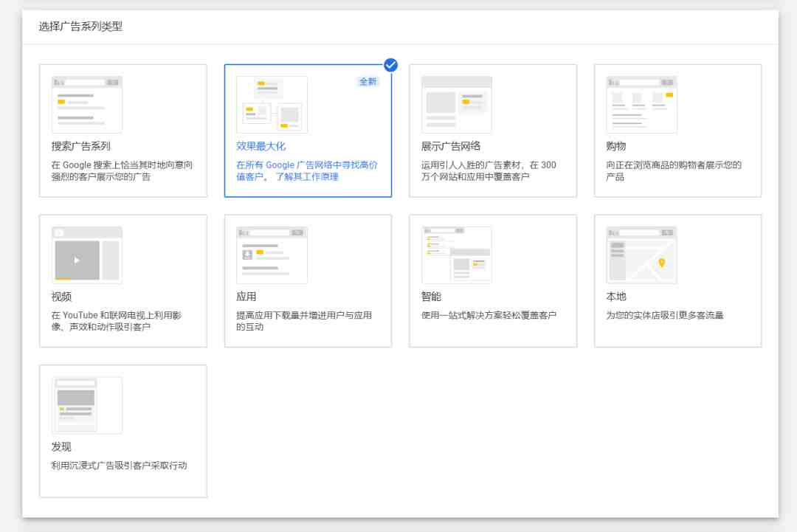
Task: Select the 搜索广告系列 illustration icon
Action: 87,105
